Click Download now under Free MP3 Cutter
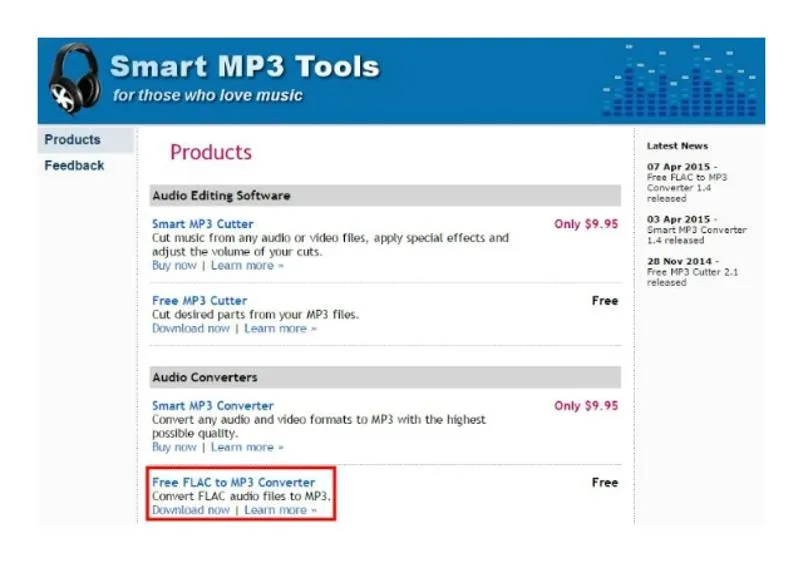 [x=191, y=328]
